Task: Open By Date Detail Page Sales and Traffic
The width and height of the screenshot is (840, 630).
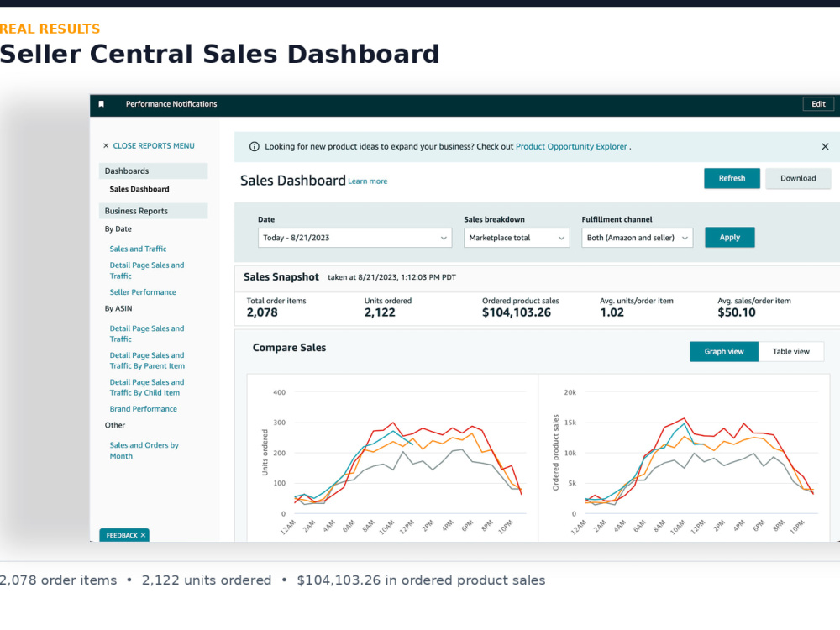Action: click(x=147, y=270)
